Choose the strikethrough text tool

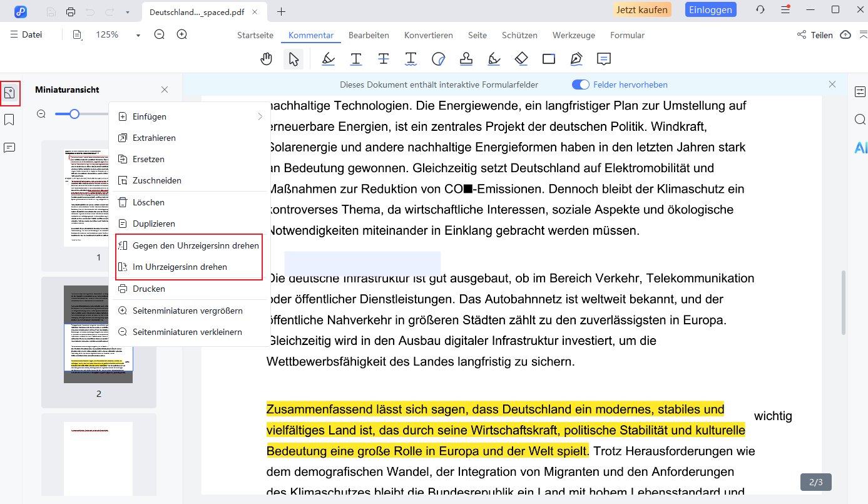point(384,59)
